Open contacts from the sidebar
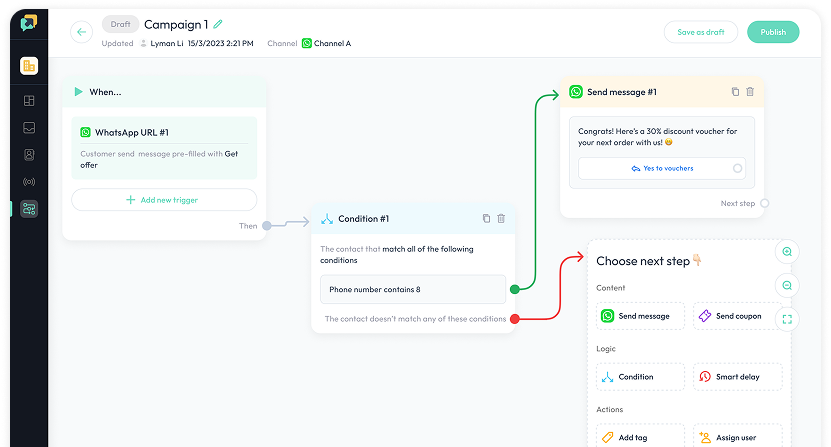831x447 pixels. click(x=29, y=154)
